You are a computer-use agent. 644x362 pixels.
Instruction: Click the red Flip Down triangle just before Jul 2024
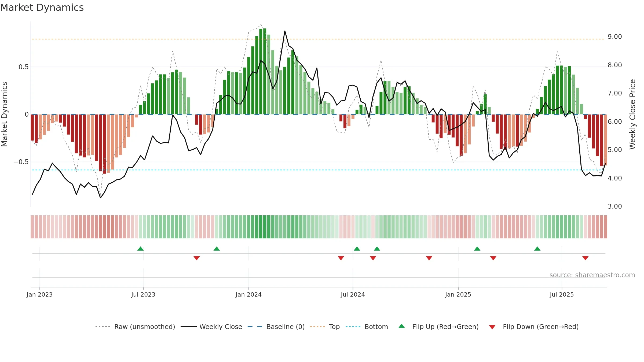tap(341, 258)
